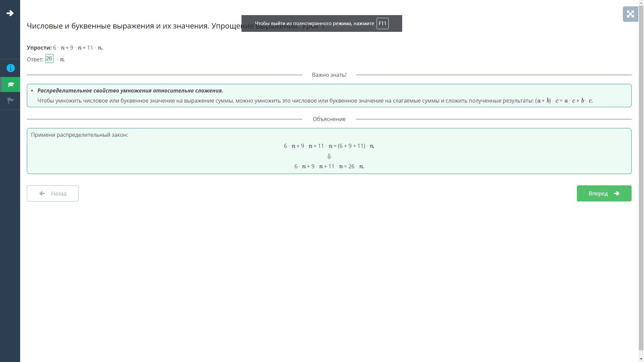This screenshot has width=644, height=362.
Task: Click the Объяснение section header
Action: click(329, 119)
